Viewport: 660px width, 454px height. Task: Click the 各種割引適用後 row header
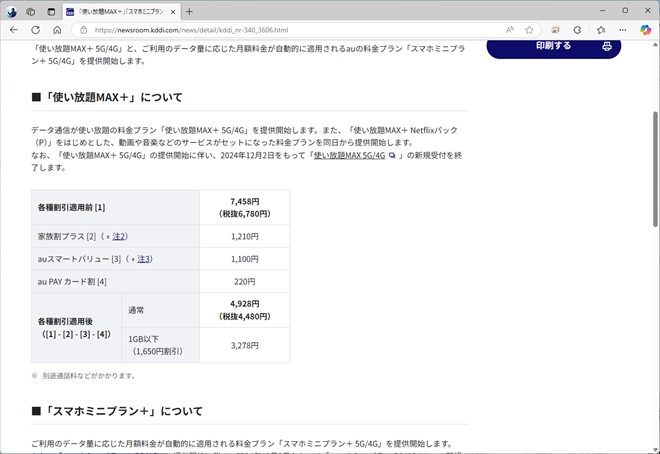[x=76, y=328]
